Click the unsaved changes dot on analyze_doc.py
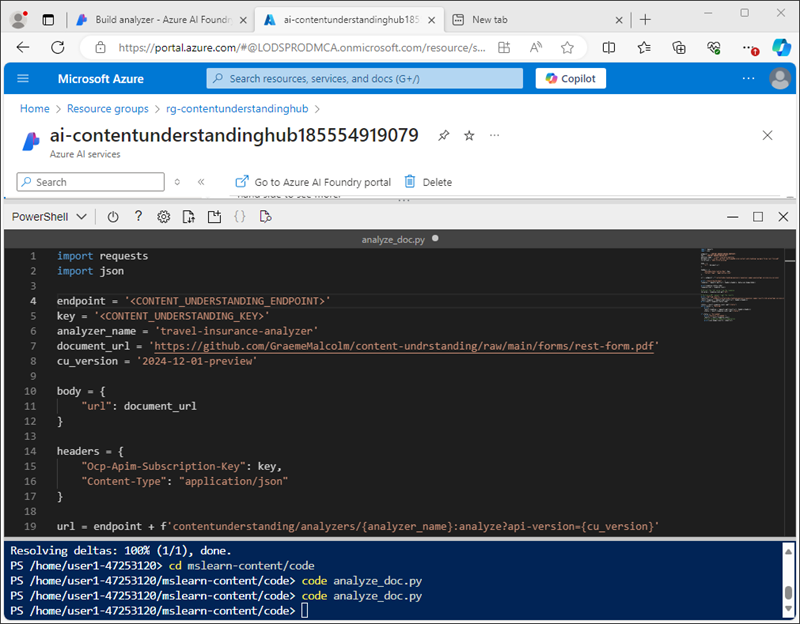Image resolution: width=800 pixels, height=624 pixels. pos(435,238)
